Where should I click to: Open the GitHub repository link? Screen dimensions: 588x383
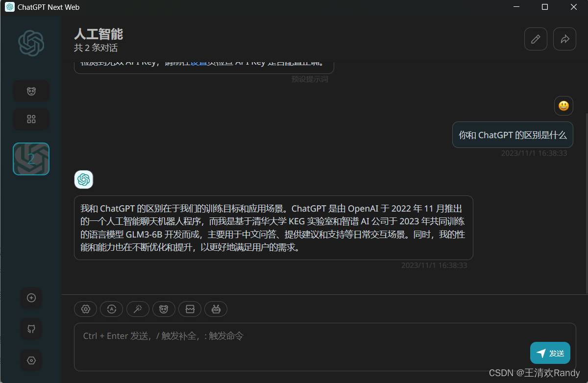tap(31, 329)
